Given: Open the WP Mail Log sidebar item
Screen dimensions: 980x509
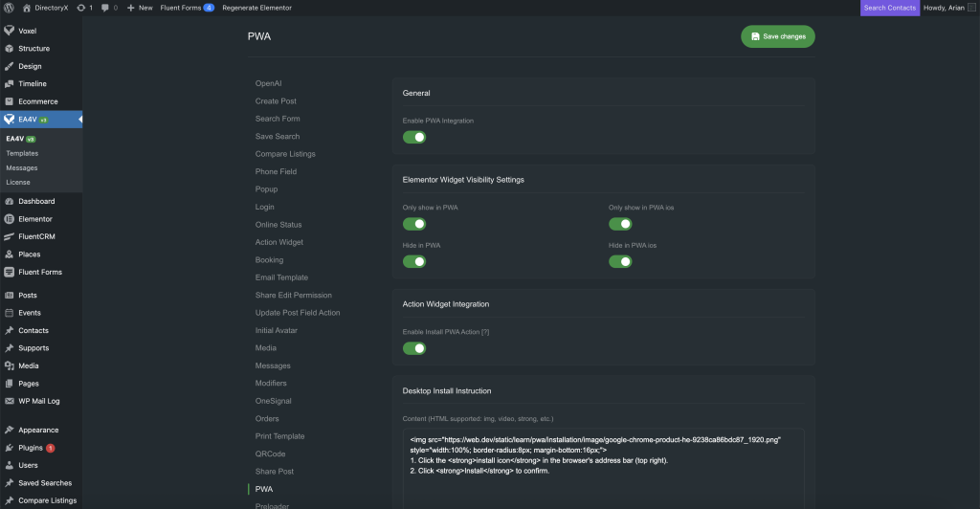Looking at the screenshot, I should tap(39, 401).
